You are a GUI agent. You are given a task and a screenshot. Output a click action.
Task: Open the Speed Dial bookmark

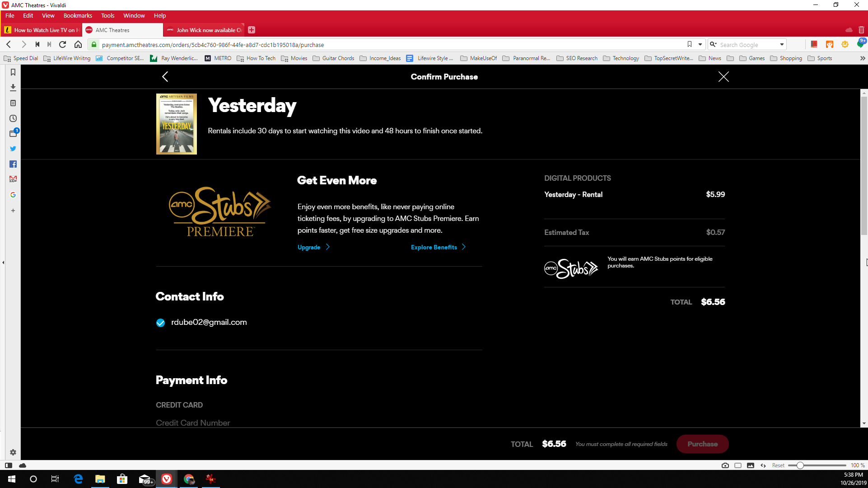pos(21,58)
